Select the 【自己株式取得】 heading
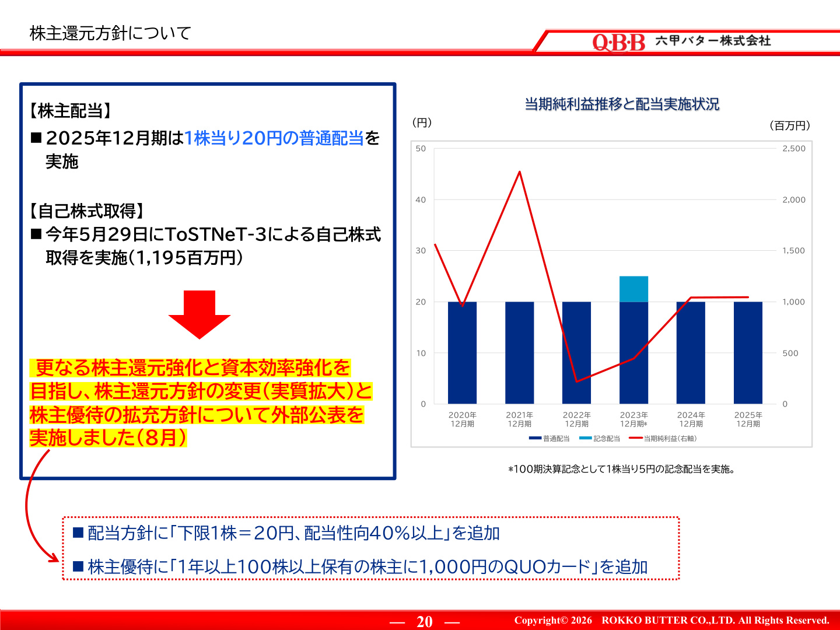The image size is (840, 630). pos(87,211)
